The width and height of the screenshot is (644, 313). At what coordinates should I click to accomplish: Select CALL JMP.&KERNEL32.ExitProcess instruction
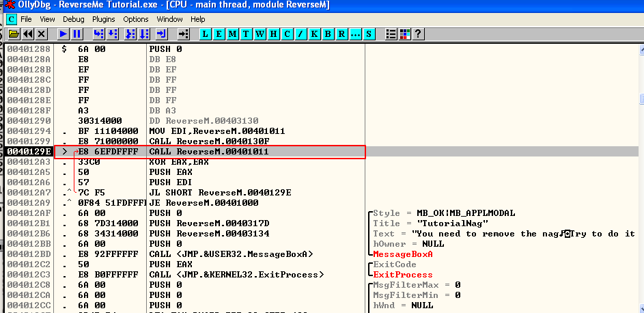click(236, 275)
